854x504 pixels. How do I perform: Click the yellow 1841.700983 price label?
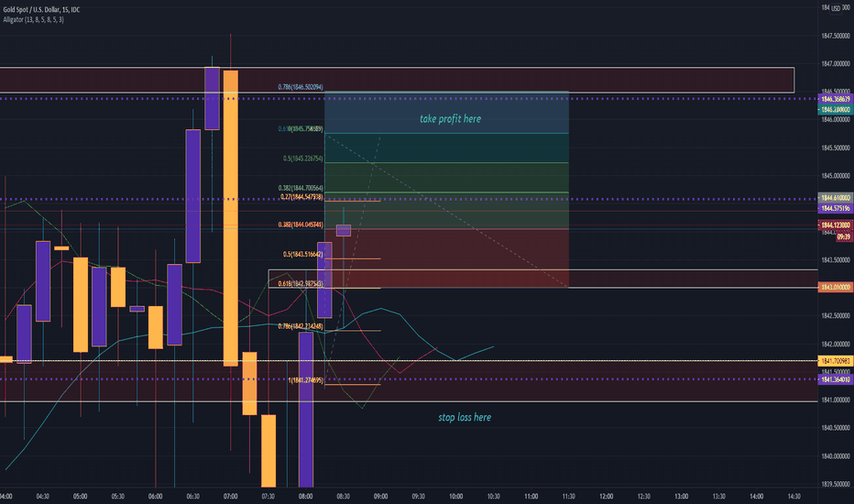coord(836,361)
